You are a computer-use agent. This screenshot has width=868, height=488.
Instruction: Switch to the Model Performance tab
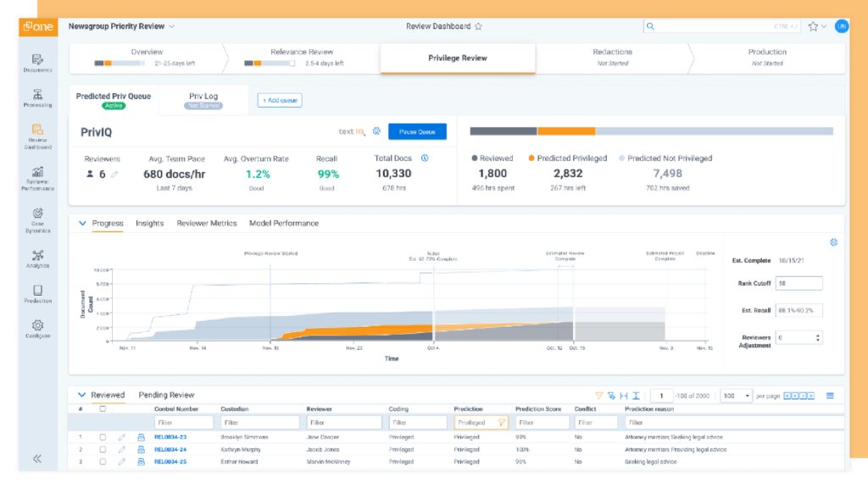tap(284, 224)
